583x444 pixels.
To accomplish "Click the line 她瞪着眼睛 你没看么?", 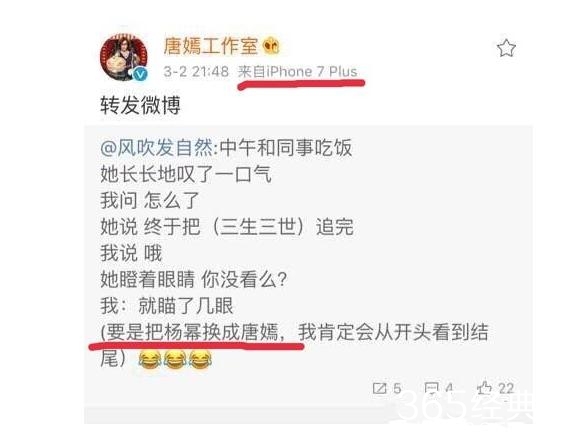I will 194,279.
